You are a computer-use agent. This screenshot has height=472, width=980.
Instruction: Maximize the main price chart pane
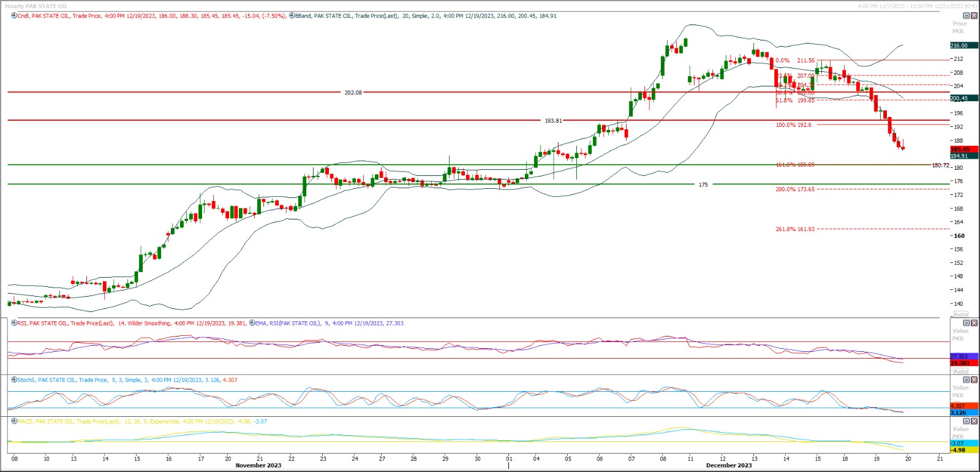click(x=967, y=16)
